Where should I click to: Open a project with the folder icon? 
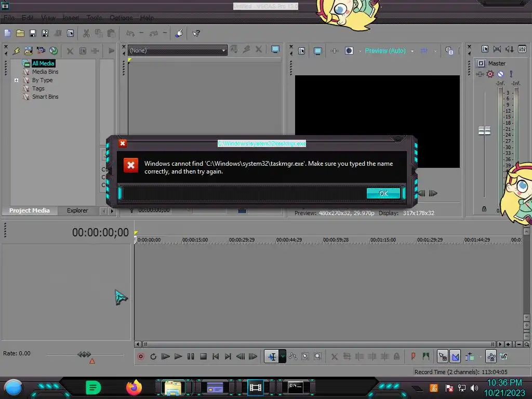[x=20, y=33]
